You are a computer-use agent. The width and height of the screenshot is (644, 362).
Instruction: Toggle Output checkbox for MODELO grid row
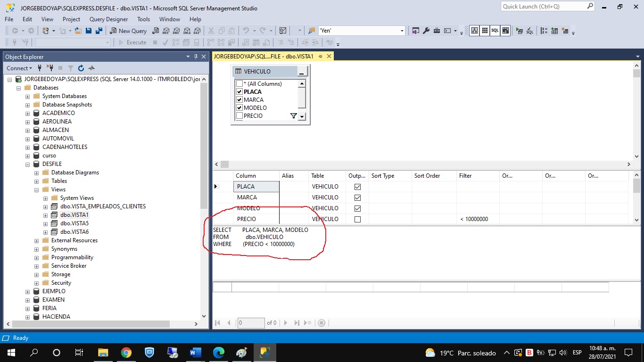[357, 208]
